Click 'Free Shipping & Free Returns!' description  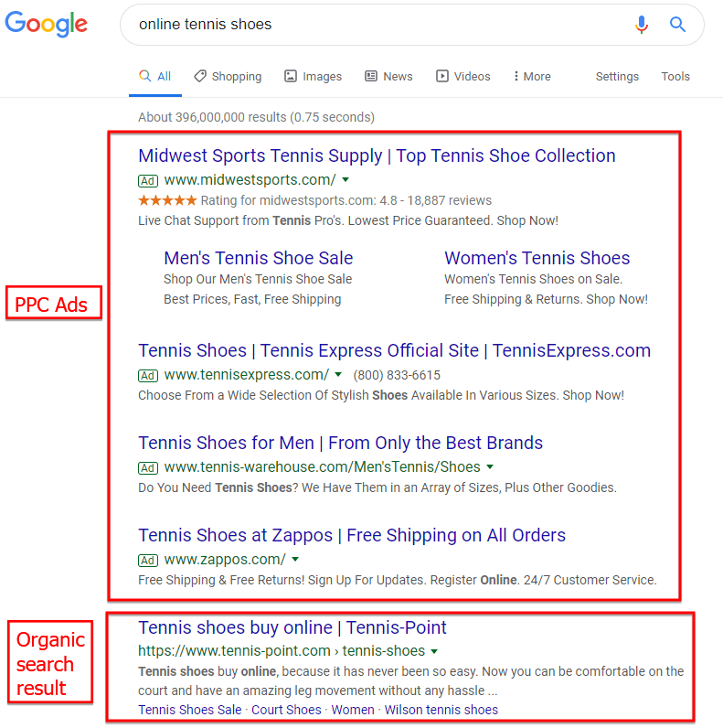[398, 580]
